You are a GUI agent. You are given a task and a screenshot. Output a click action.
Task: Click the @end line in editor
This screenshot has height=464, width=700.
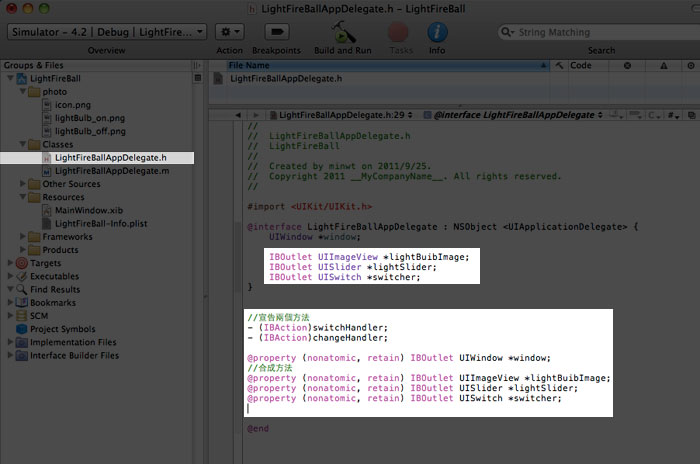[x=258, y=429]
